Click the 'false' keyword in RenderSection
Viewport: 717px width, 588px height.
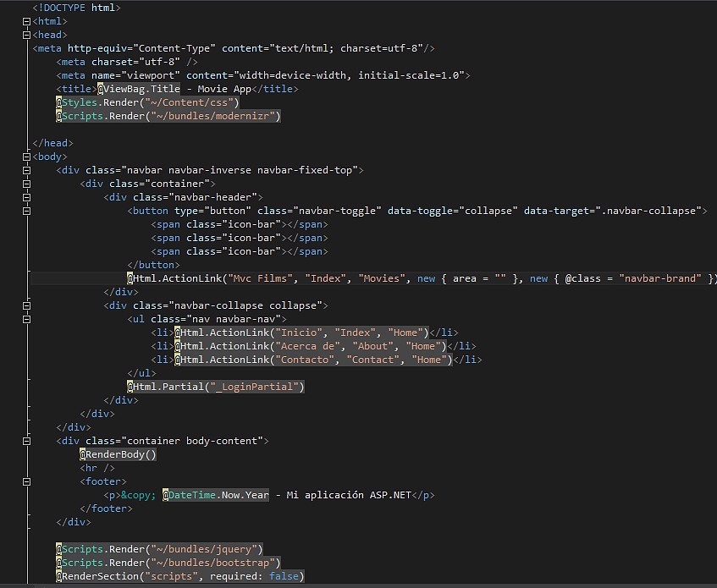(x=284, y=576)
